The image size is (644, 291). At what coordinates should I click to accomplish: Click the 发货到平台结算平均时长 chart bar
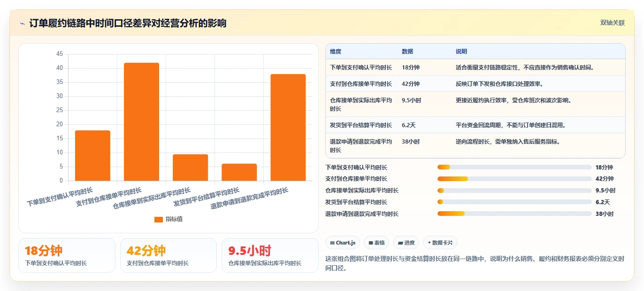tap(239, 172)
